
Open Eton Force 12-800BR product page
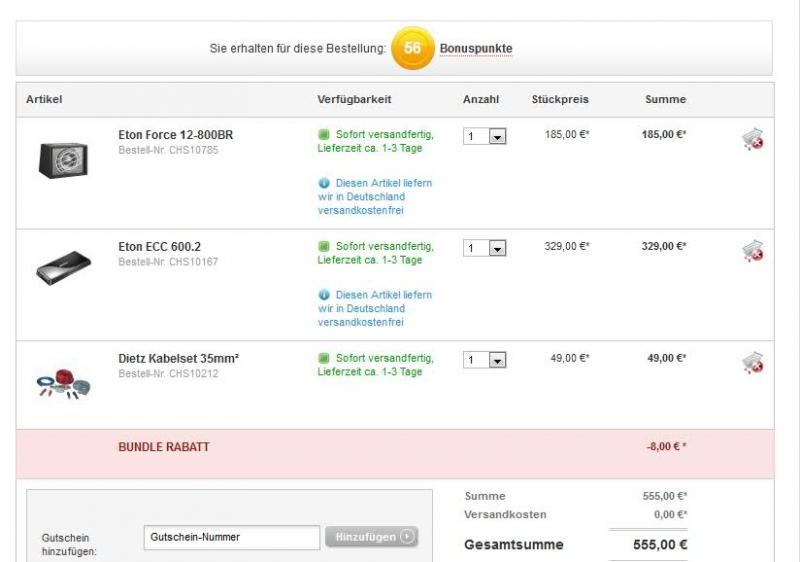click(176, 135)
